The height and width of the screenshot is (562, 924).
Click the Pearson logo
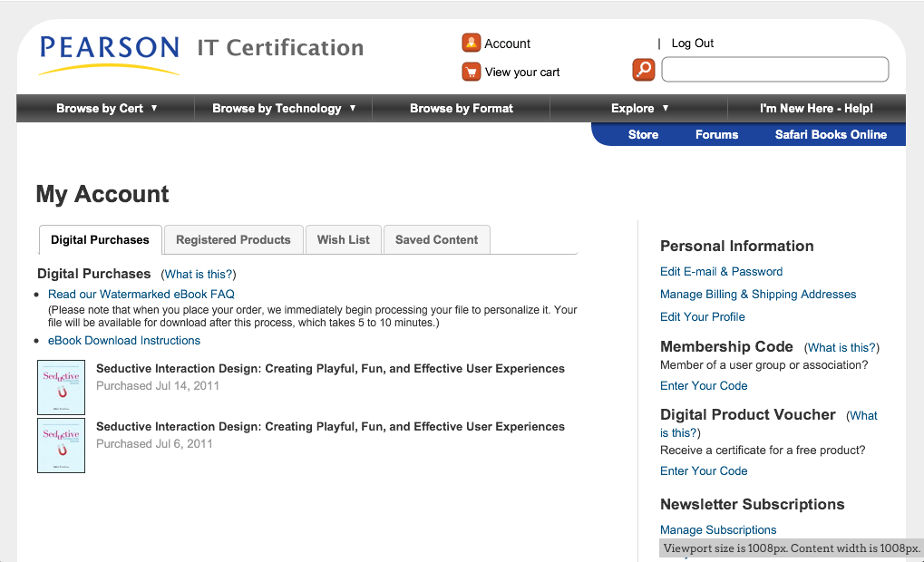click(110, 54)
